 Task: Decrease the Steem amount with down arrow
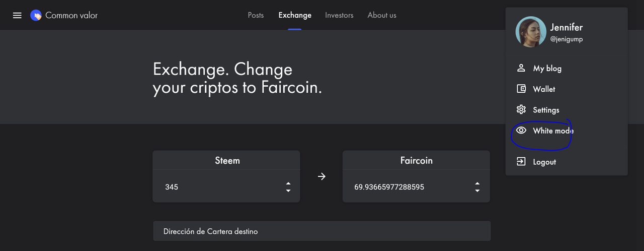(x=288, y=191)
